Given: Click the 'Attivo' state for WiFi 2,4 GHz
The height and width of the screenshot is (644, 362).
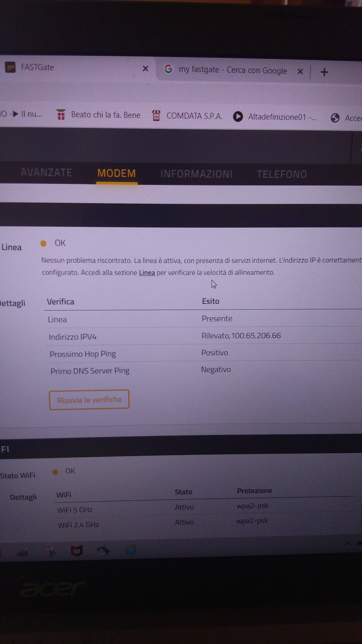Looking at the screenshot, I should point(184,522).
